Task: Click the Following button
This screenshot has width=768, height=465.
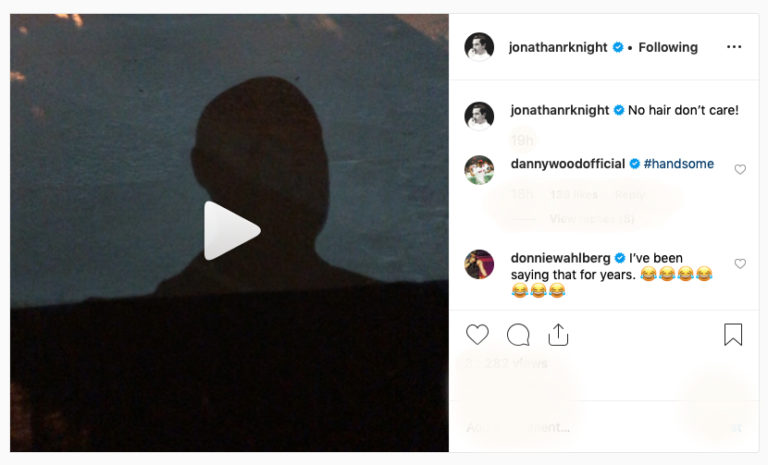Action: [668, 47]
